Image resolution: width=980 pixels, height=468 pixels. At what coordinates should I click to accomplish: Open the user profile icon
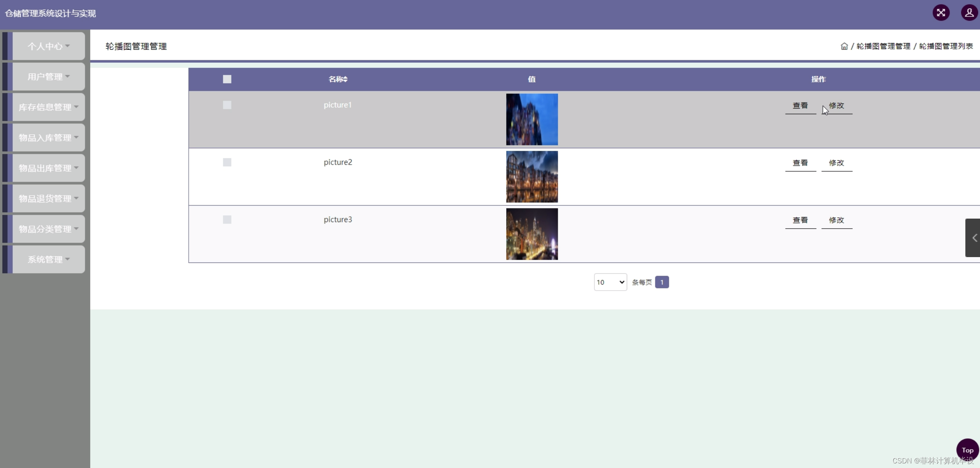(x=969, y=13)
